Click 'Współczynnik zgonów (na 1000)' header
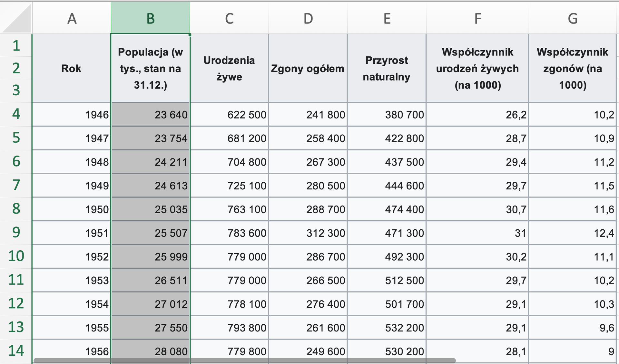Image resolution: width=619 pixels, height=364 pixels. click(573, 68)
